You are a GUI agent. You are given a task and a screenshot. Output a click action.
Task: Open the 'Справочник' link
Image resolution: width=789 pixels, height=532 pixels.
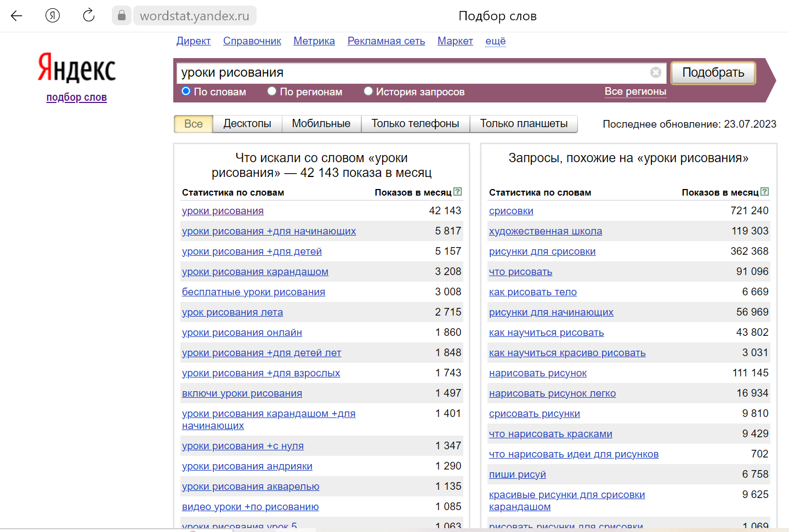(x=252, y=41)
